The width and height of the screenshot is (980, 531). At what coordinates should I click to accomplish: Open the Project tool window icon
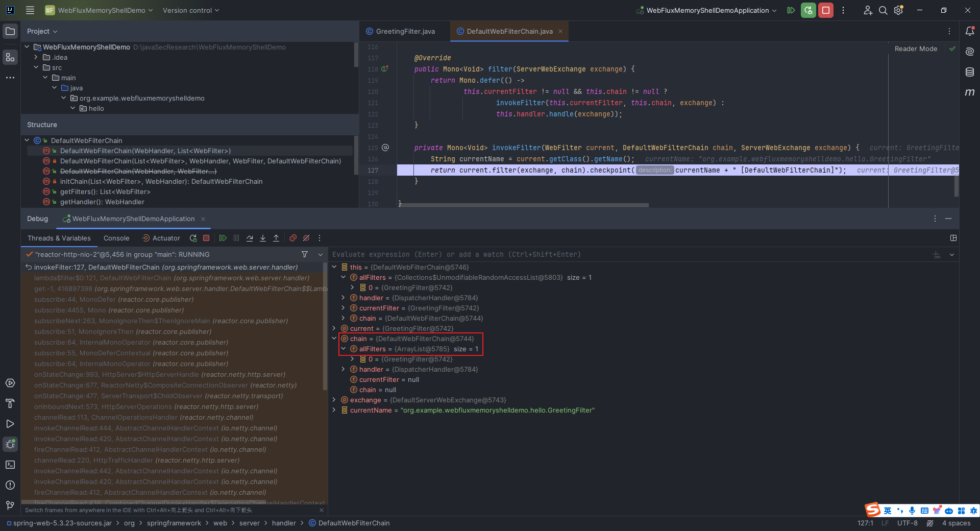point(10,31)
